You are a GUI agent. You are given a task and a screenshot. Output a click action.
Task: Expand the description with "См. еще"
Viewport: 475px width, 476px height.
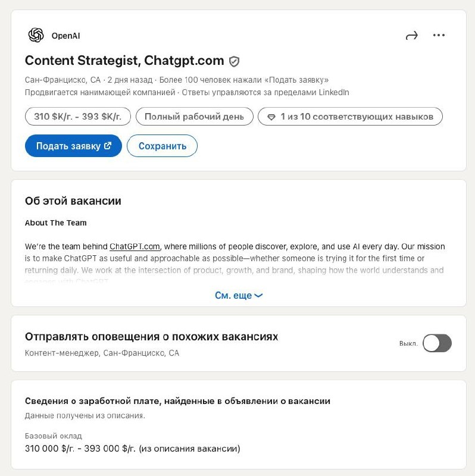[238, 295]
